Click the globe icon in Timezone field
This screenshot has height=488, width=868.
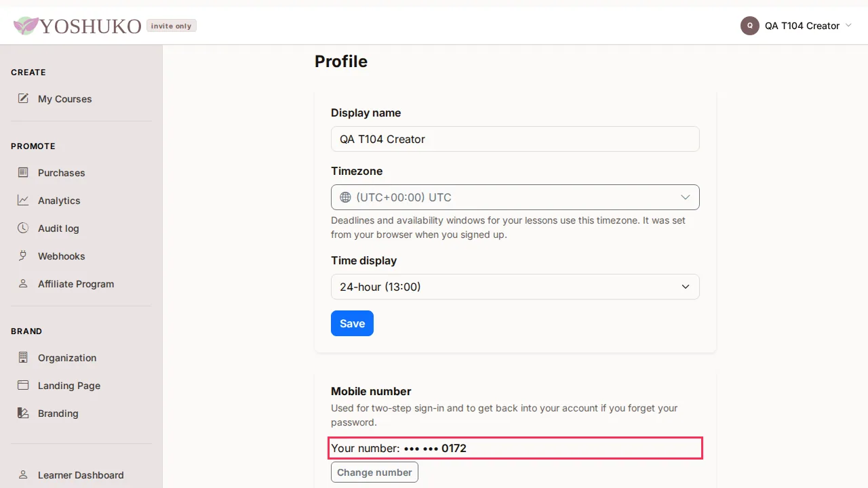345,197
